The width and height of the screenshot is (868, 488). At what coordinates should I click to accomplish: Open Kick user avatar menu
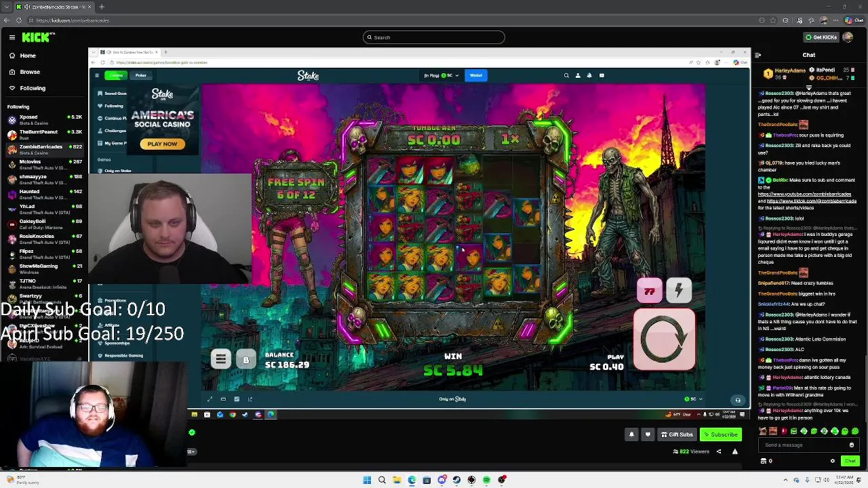click(848, 37)
